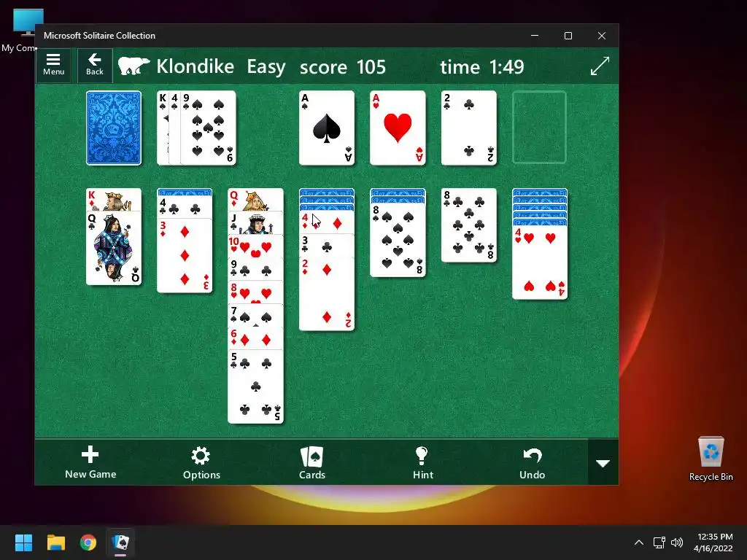The width and height of the screenshot is (747, 560).
Task: Select the 4 of diamonds card
Action: point(327,223)
